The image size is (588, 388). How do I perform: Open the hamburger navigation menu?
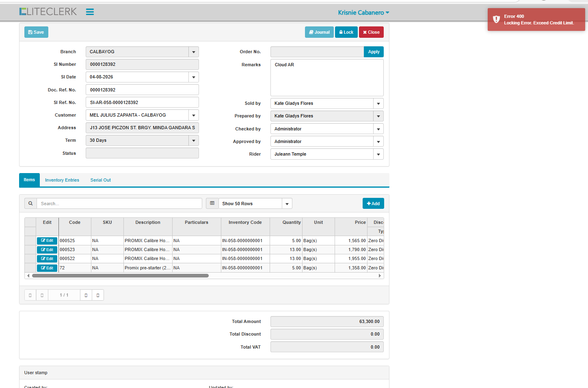click(x=90, y=12)
